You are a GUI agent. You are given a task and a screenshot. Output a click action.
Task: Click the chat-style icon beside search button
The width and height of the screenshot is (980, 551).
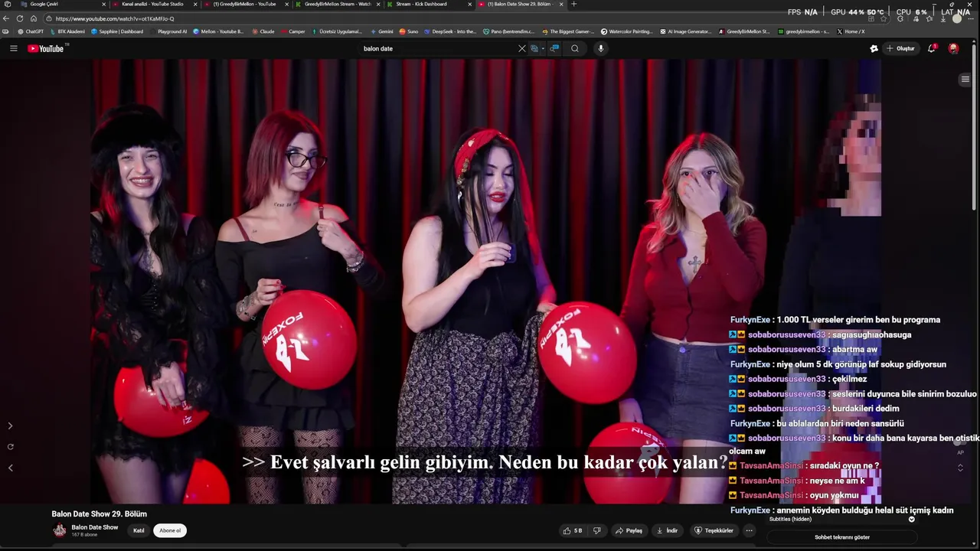[x=554, y=48]
